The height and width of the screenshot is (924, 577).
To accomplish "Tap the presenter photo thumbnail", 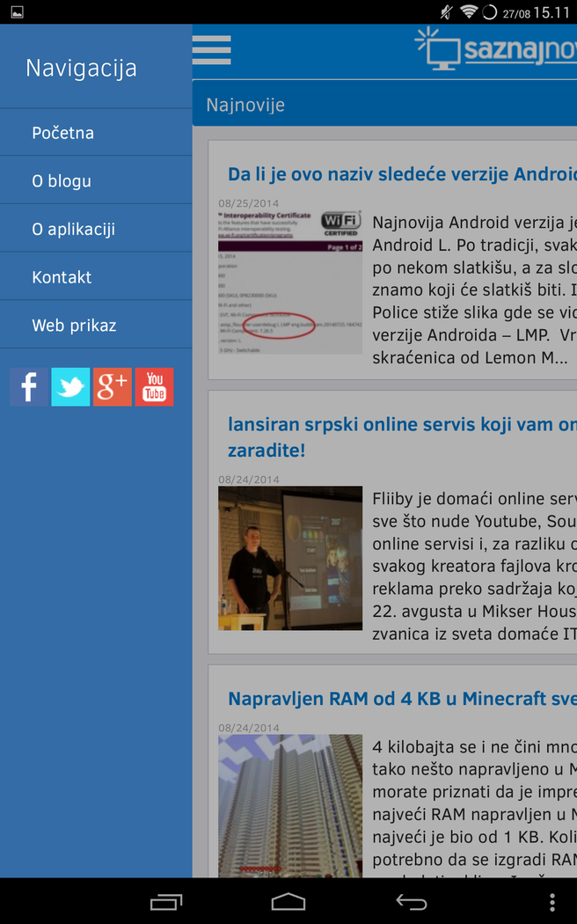I will (290, 558).
